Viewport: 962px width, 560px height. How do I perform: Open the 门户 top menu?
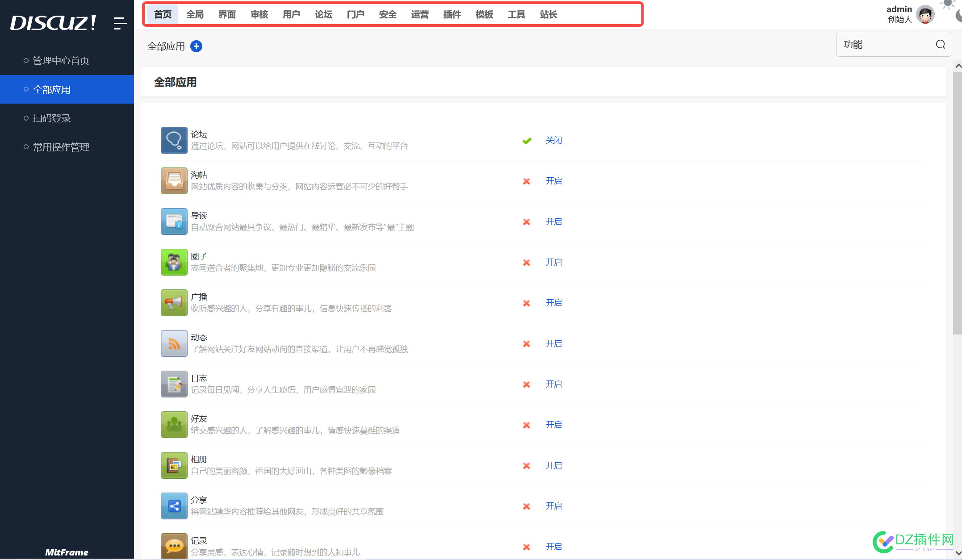point(356,14)
